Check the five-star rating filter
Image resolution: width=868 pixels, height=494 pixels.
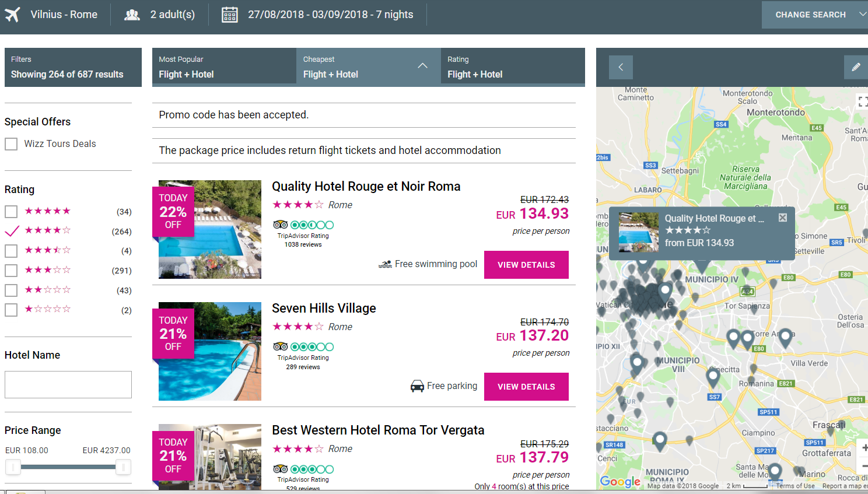coord(11,212)
